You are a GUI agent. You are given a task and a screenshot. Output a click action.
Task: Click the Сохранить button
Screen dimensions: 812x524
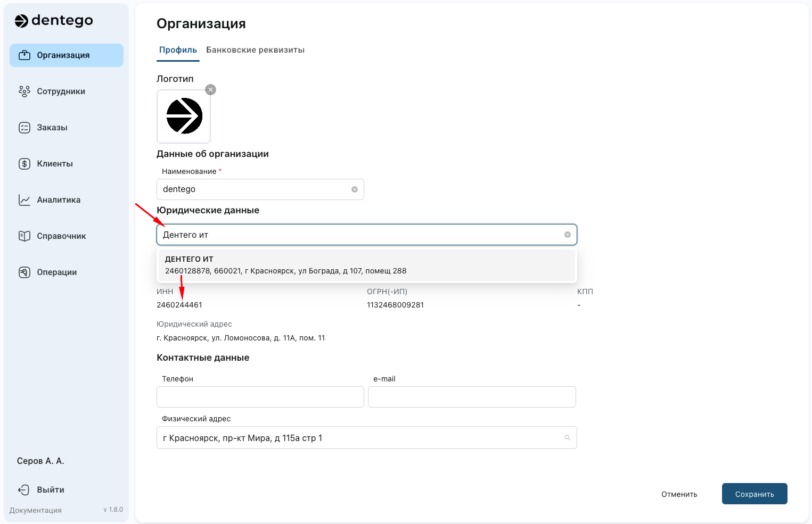pyautogui.click(x=754, y=494)
